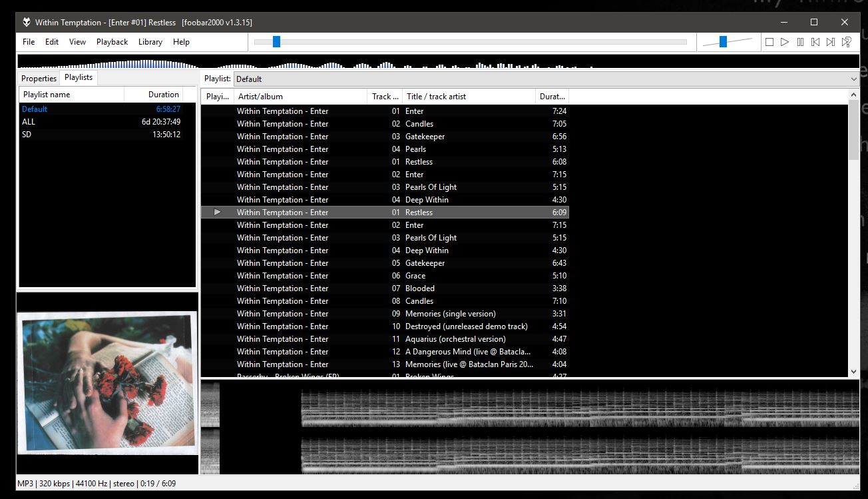
Task: Select the Default playlist in the Playlists panel
Action: point(107,109)
